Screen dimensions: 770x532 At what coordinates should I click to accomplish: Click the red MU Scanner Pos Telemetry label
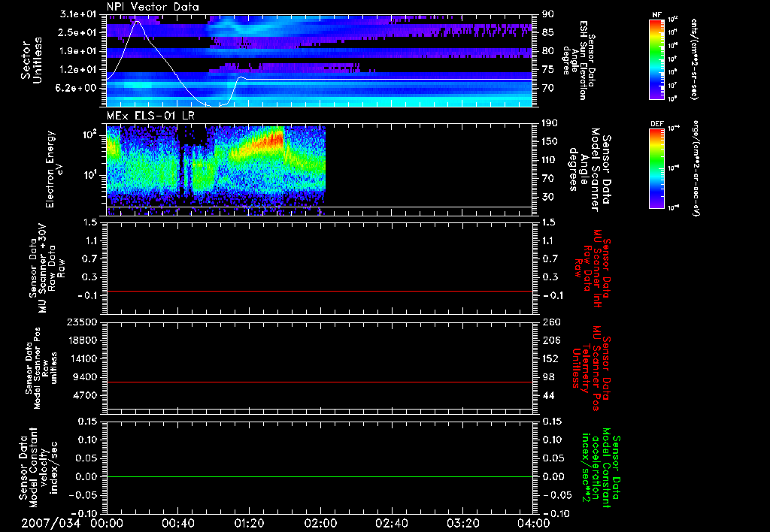[x=592, y=368]
